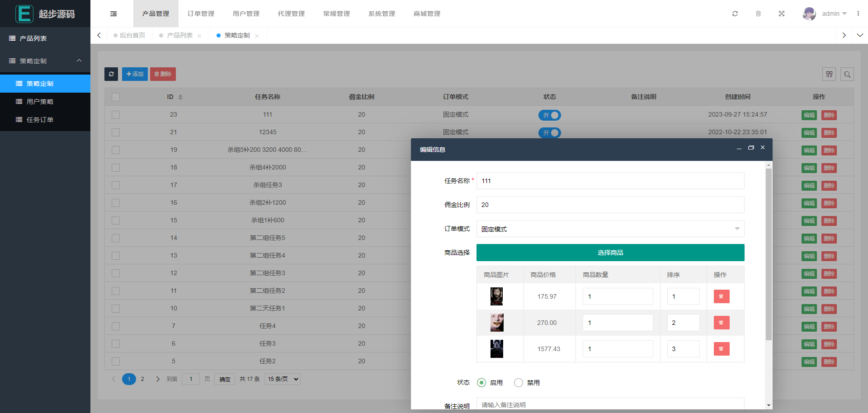This screenshot has height=413, width=868.
Task: Click the dialog's vertical scrollbar
Action: point(769,253)
